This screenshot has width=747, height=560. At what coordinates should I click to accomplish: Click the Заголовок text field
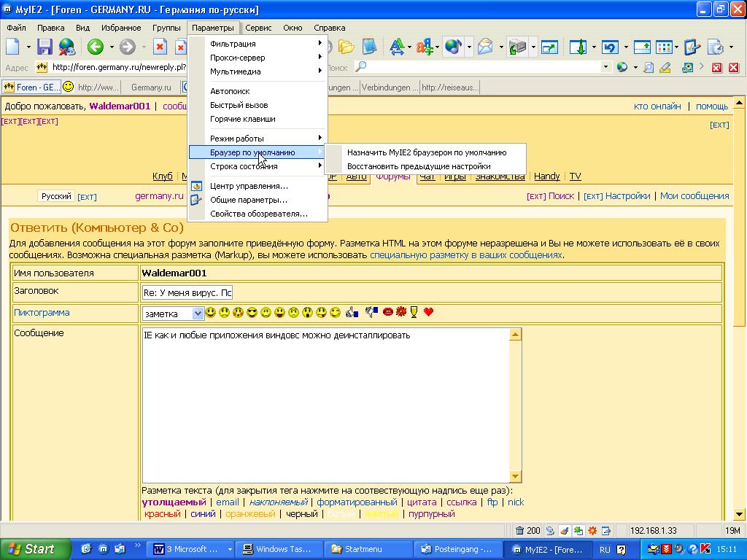[x=187, y=292]
